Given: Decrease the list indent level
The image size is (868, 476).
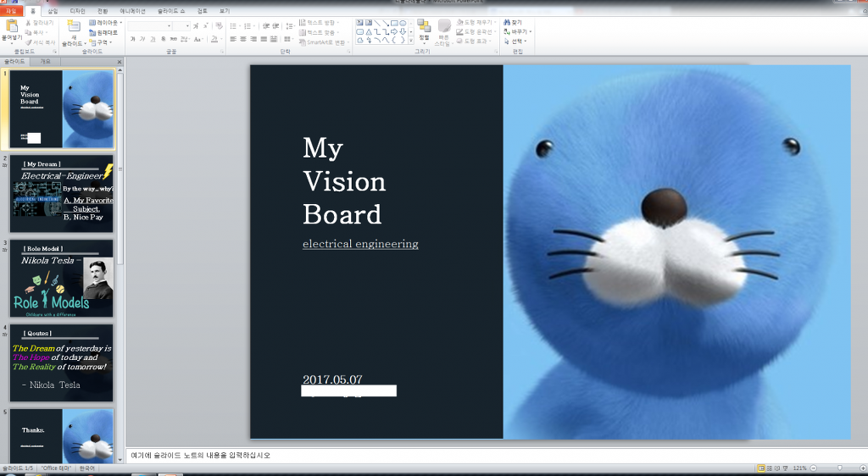Looking at the screenshot, I should (266, 26).
